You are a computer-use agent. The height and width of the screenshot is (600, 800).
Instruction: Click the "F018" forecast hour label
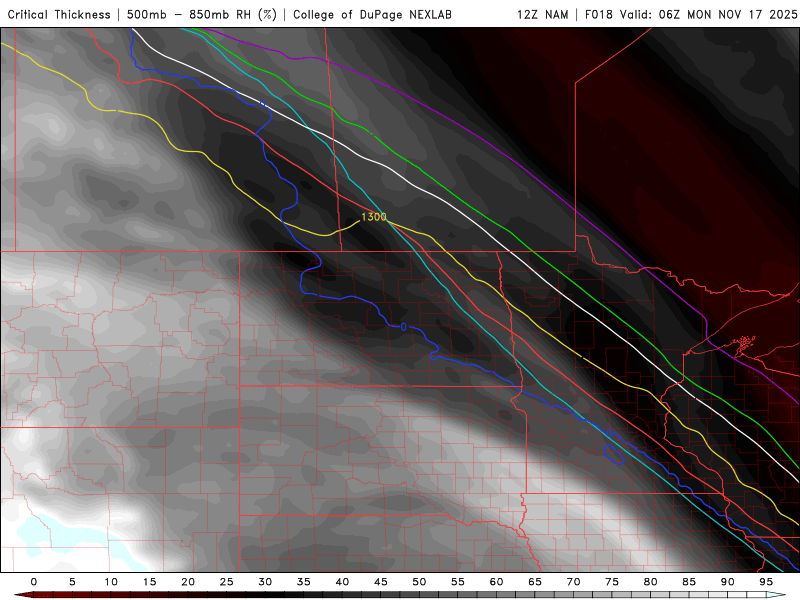click(x=598, y=15)
